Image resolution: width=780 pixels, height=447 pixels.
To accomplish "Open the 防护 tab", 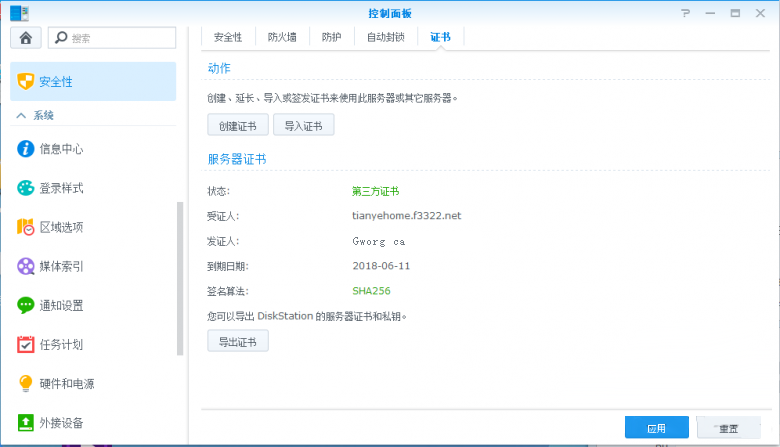I will tap(331, 37).
